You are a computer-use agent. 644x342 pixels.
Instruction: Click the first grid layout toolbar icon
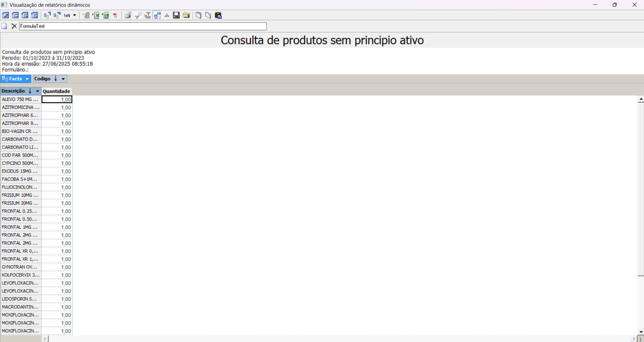tap(6, 15)
